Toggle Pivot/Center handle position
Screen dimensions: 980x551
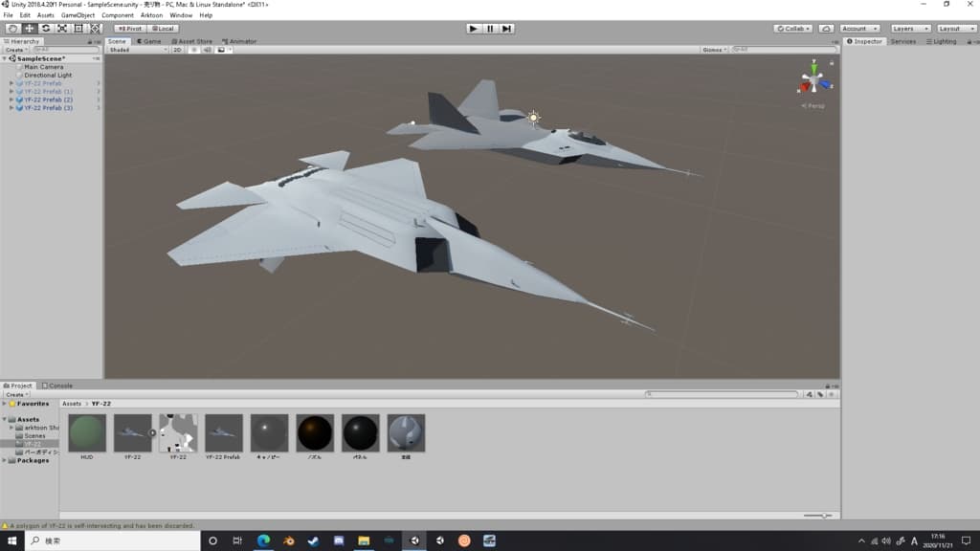(130, 29)
